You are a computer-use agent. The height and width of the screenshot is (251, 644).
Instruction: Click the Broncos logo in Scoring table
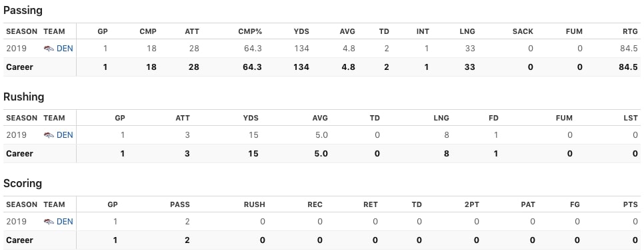[49, 222]
